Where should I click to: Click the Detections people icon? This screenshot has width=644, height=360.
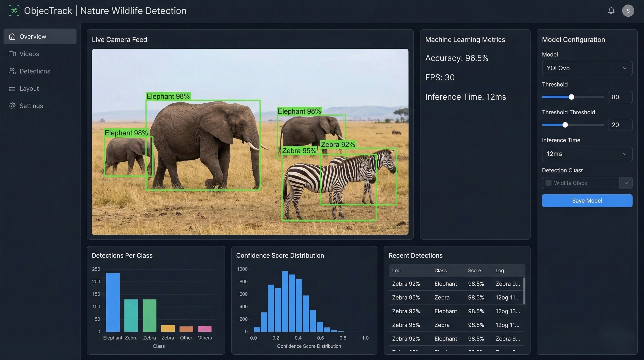[12, 71]
